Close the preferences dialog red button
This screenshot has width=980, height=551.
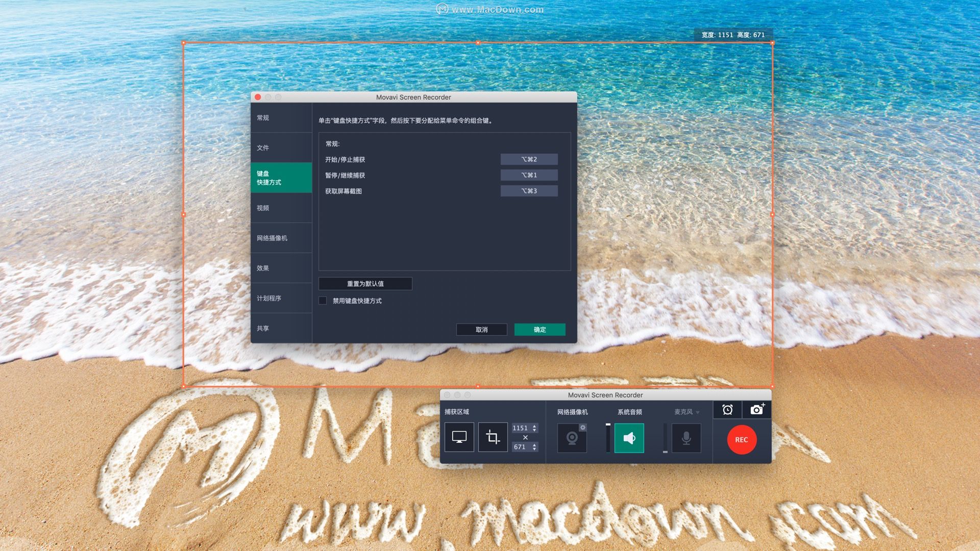coord(258,97)
